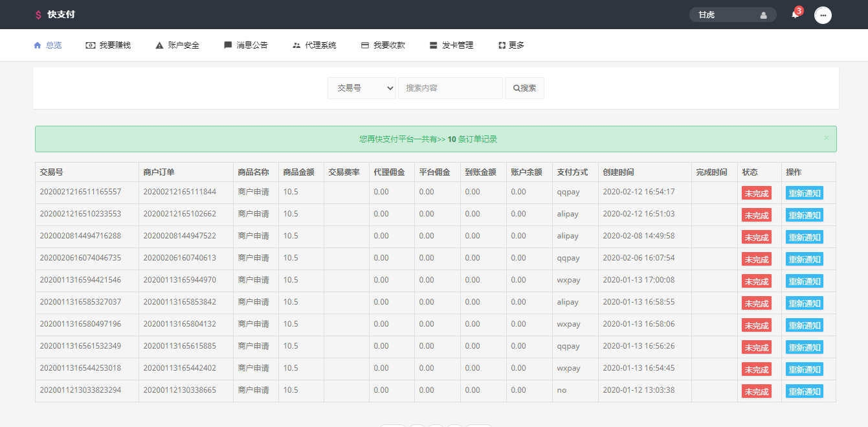This screenshot has height=427, width=868.
Task: Click 重新通知 for order 2020011316594421546
Action: coord(805,281)
